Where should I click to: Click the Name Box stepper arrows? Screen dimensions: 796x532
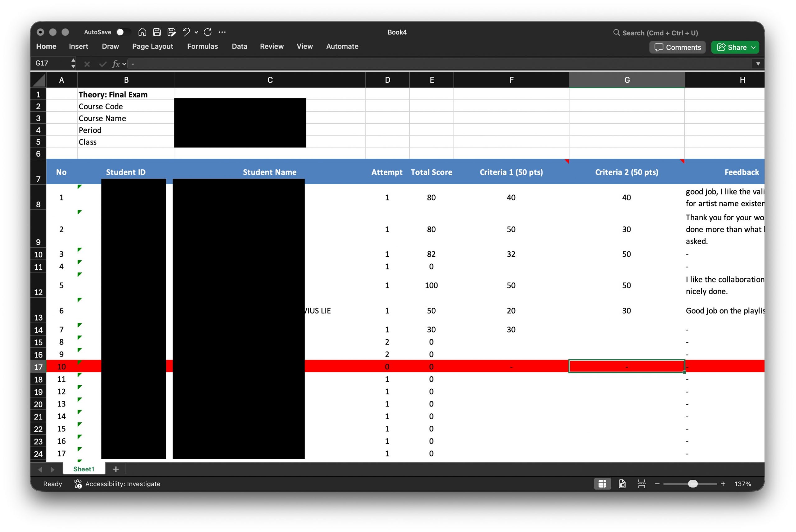point(73,63)
